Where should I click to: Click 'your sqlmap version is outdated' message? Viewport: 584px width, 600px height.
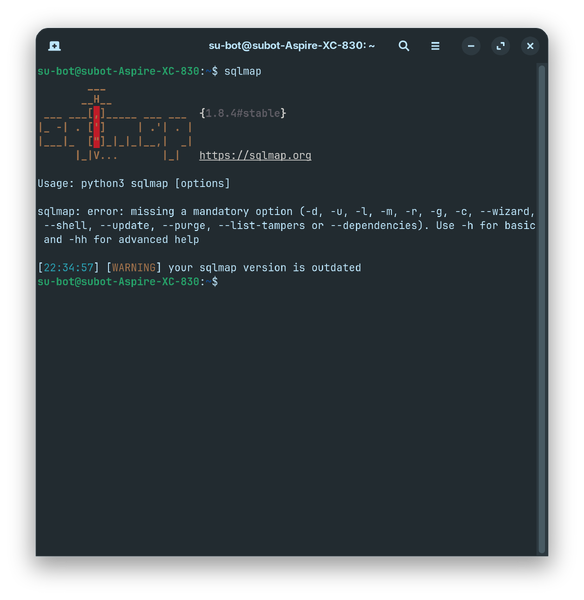pos(264,267)
